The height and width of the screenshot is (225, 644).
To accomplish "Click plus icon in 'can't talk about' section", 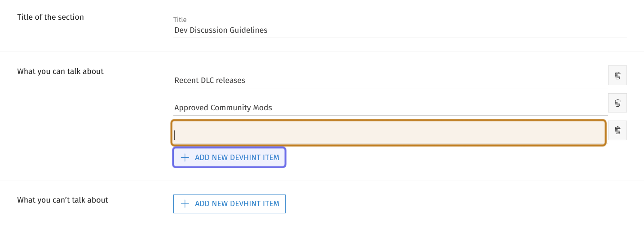I will point(185,204).
